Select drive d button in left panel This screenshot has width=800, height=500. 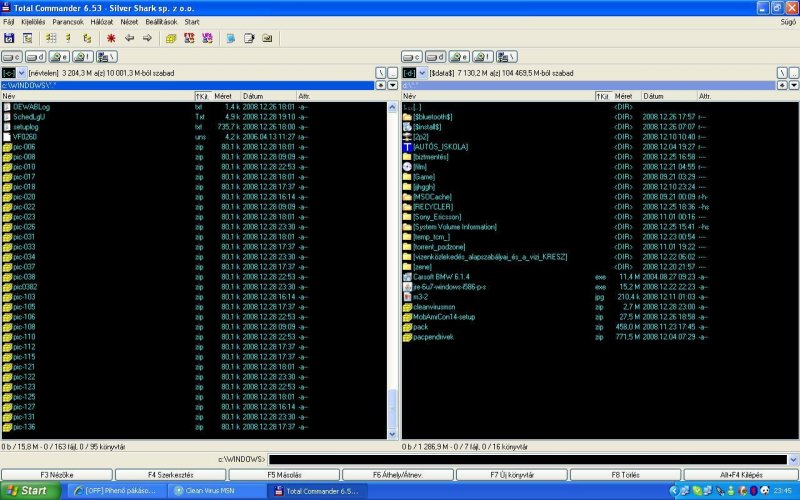coord(35,57)
